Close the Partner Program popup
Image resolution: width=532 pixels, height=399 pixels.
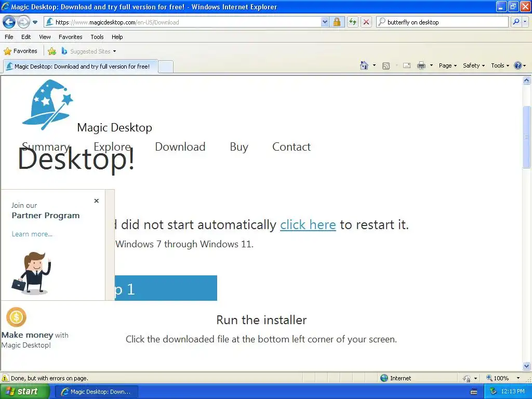96,201
